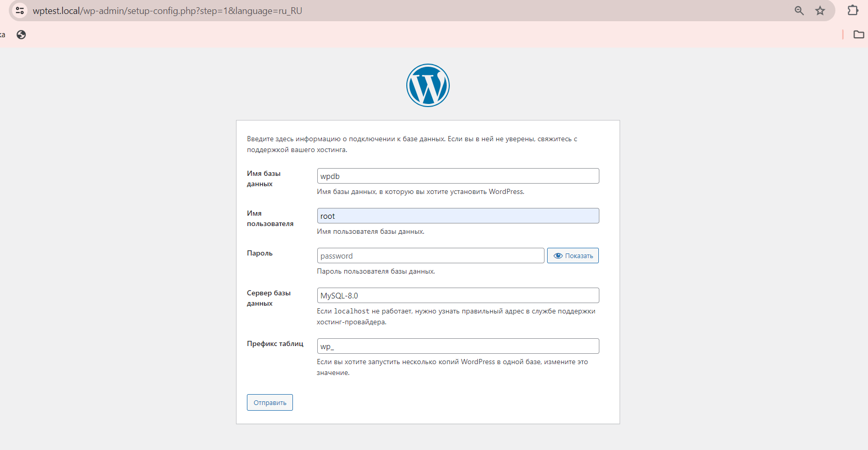
Task: Click hint text Пароль пользователя базы данных.
Action: coord(376,271)
